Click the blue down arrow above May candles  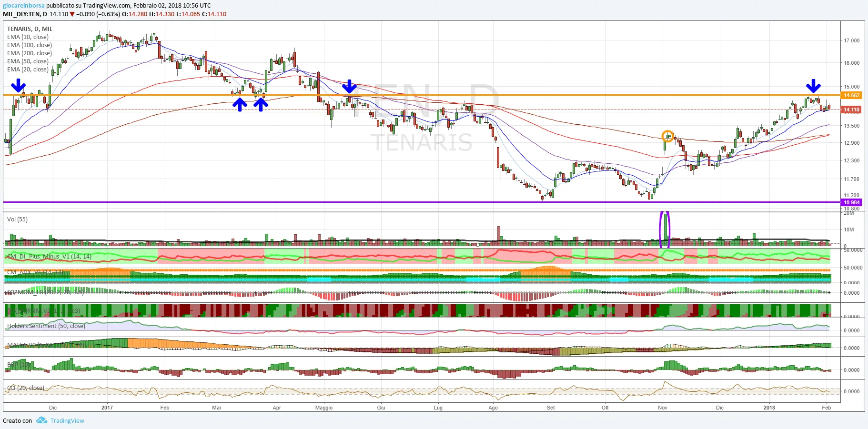pos(350,86)
